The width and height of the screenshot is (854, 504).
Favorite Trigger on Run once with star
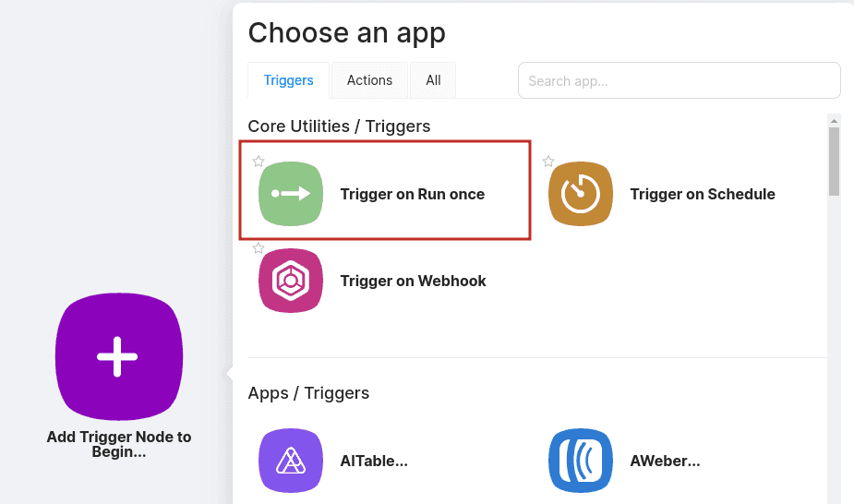pos(259,162)
